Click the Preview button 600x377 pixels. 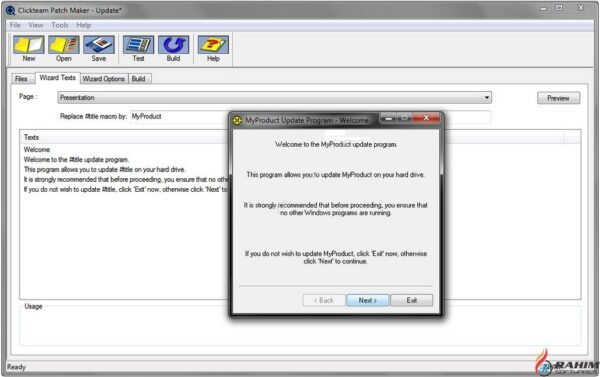[x=558, y=98]
